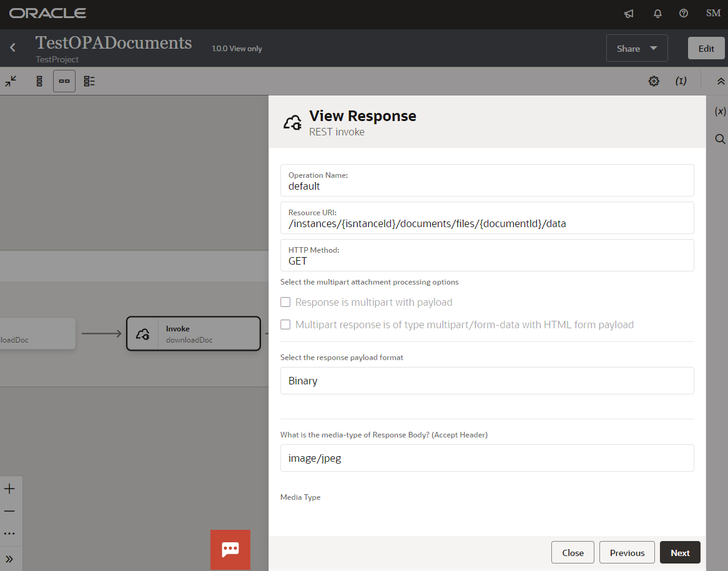Open the Share dropdown menu
Screen dimensions: 728x571
[637, 48]
